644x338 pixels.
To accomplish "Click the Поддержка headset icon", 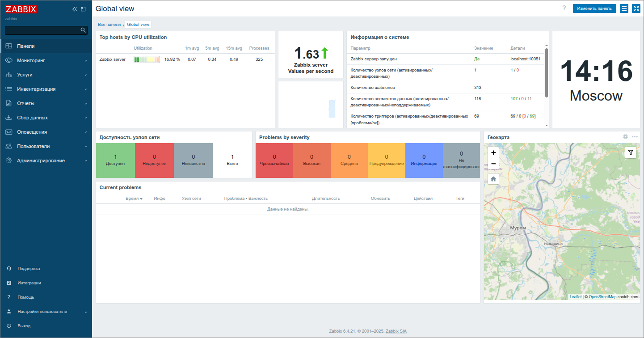I will 8,269.
